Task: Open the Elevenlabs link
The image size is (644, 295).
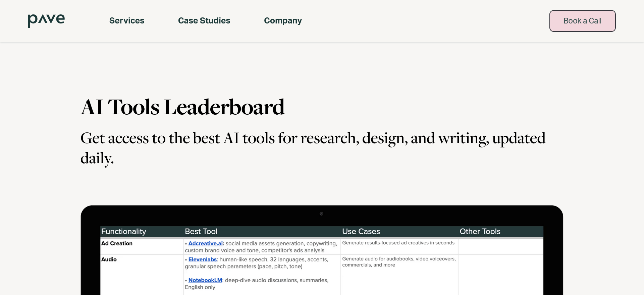Action: point(202,259)
